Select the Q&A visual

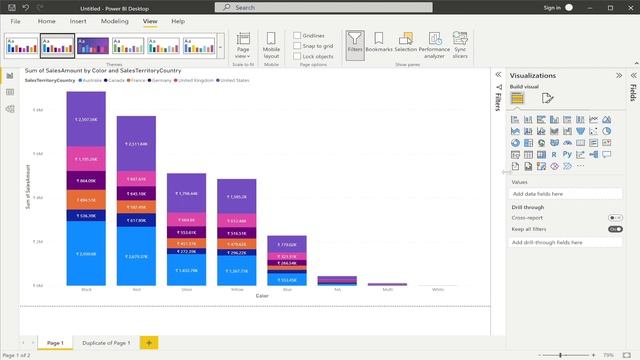607,155
